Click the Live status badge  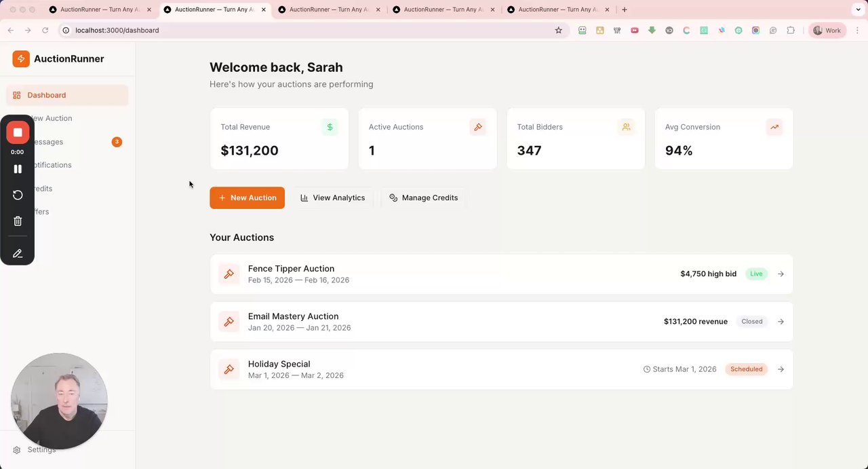click(x=756, y=274)
